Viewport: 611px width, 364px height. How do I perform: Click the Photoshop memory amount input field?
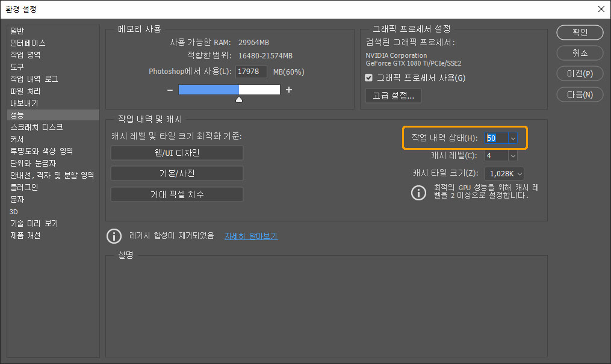coord(250,71)
